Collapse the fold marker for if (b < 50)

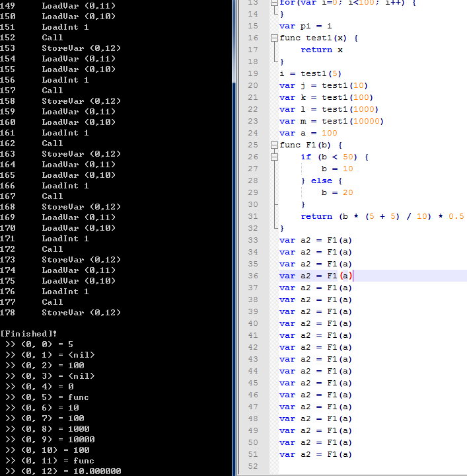pos(274,157)
